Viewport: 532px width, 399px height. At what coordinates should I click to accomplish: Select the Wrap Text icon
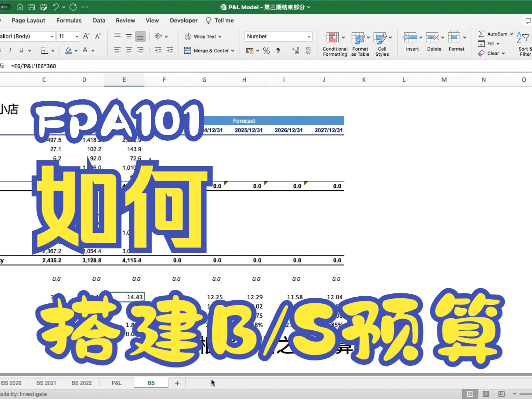coord(188,36)
